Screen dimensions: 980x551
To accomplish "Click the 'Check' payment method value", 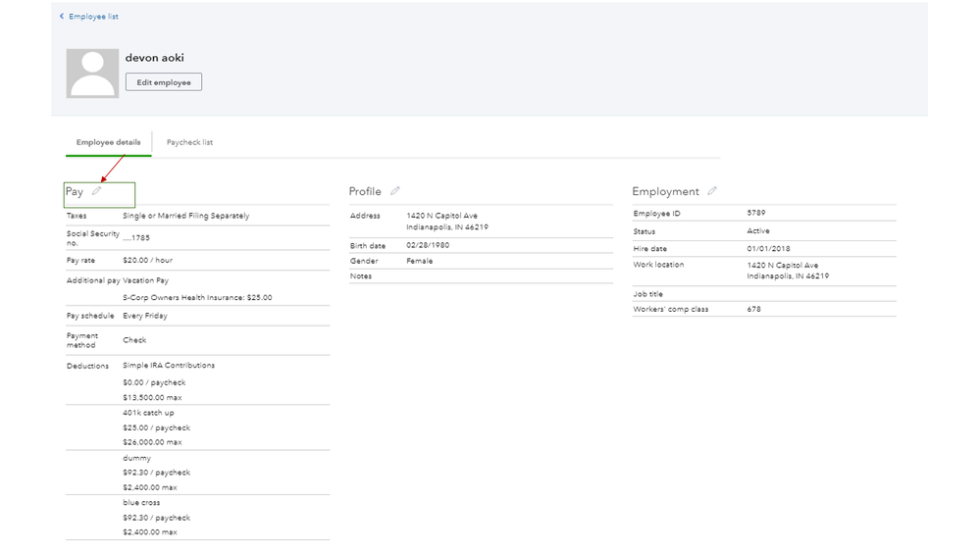I will 134,340.
